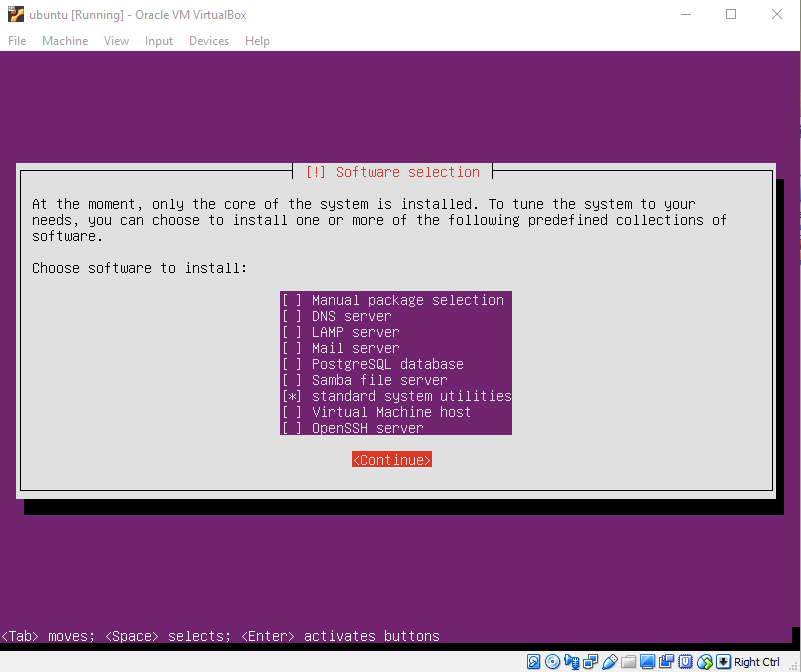This screenshot has height=672, width=801.
Task: Click the virtualization chip indicator icon
Action: tap(686, 662)
